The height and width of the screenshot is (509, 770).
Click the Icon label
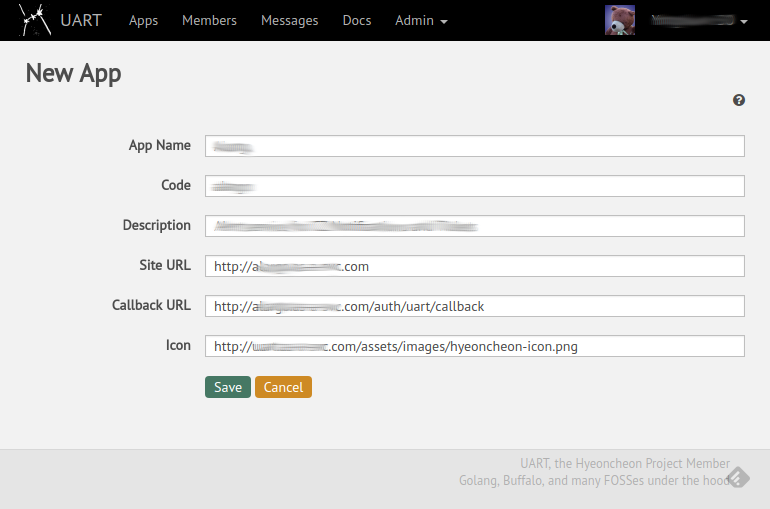click(178, 346)
